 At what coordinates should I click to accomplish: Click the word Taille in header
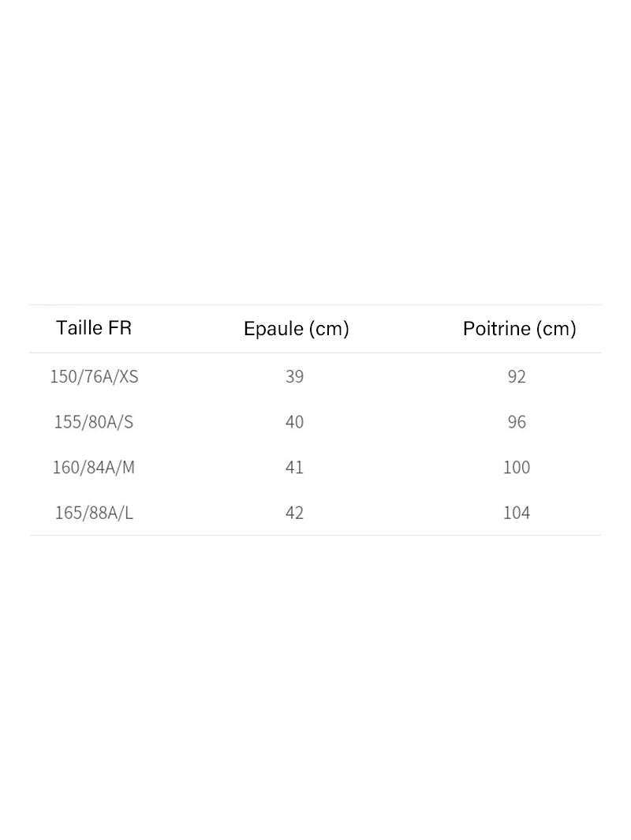80,328
